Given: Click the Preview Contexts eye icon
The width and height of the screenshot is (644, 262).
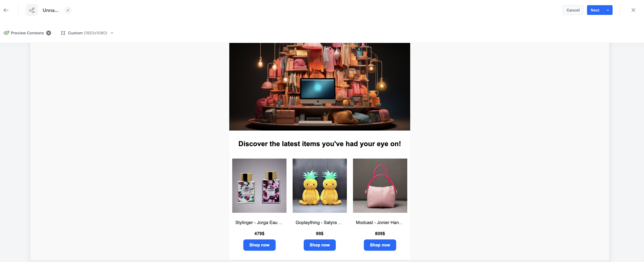Looking at the screenshot, I should (6, 33).
